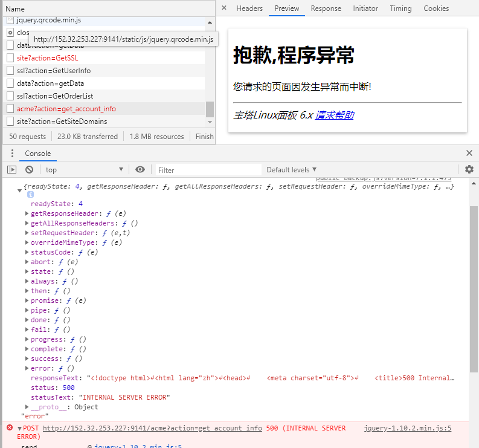479x448 pixels.
Task: Open the acme?action=get_account_info POST URL link
Action: [x=152, y=428]
